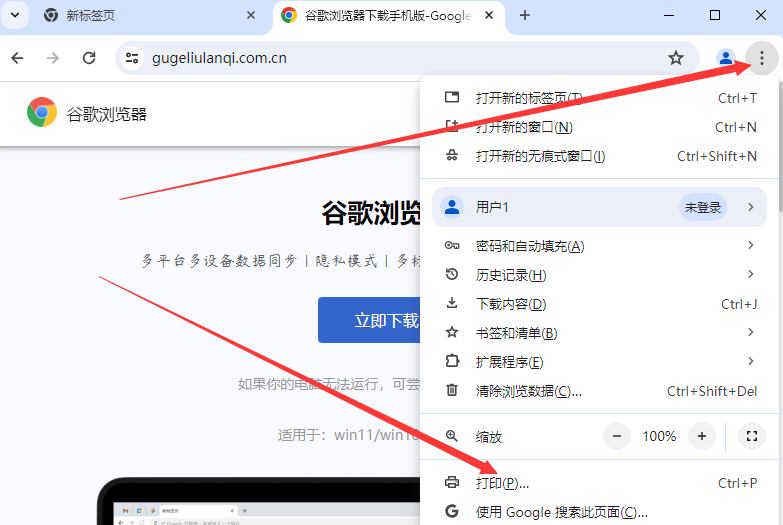The image size is (783, 525).
Task: Increase zoom with the plus button
Action: tap(702, 436)
